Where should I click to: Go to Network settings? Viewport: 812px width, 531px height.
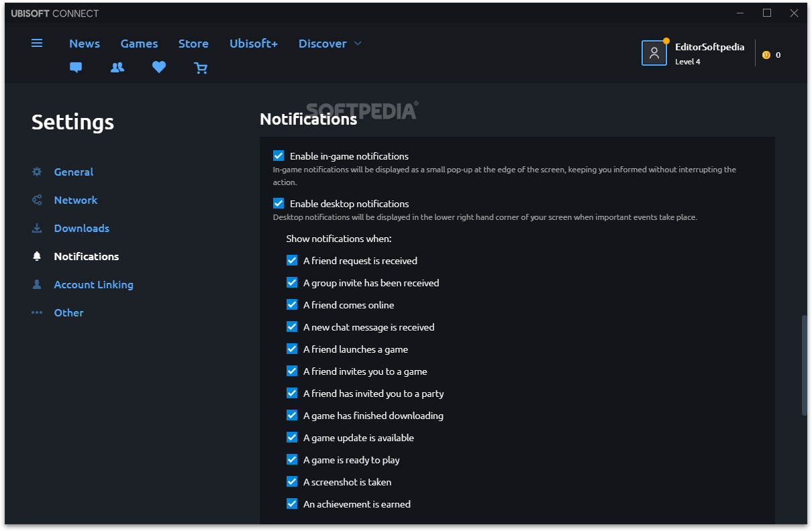[x=76, y=200]
